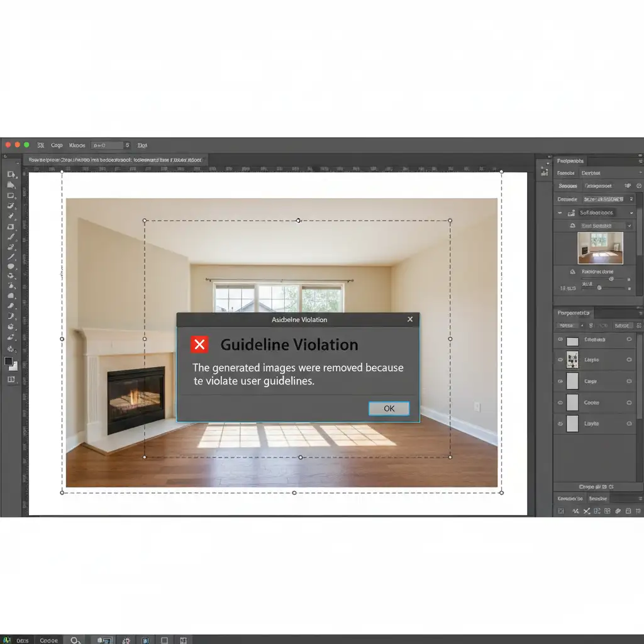This screenshot has height=644, width=644.
Task: Select the topmost Move tool in toolbar
Action: 11,174
